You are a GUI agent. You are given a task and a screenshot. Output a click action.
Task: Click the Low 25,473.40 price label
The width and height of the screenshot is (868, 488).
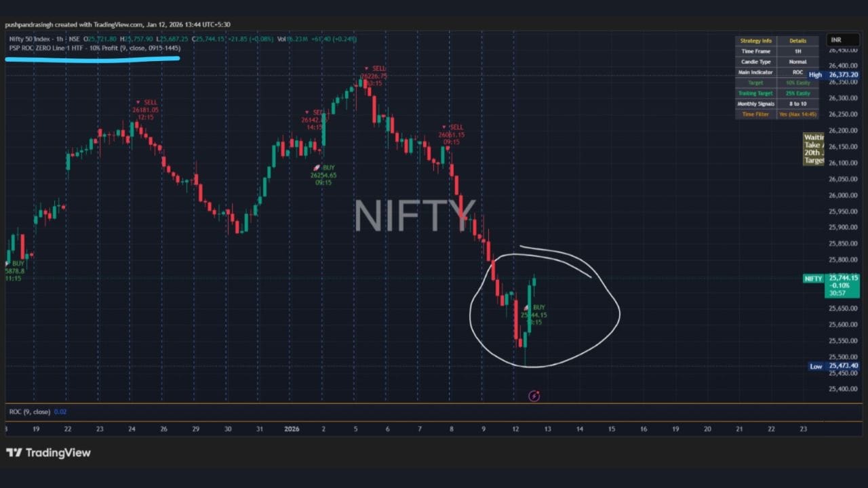point(834,366)
